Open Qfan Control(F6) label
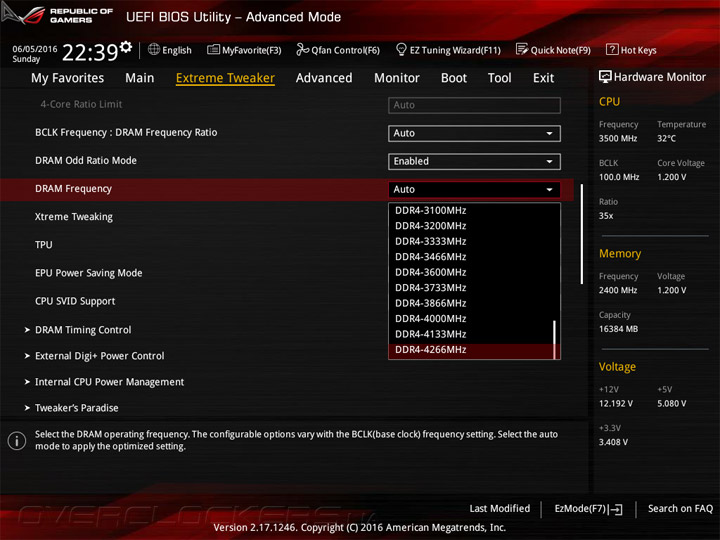The width and height of the screenshot is (720, 540). (x=345, y=50)
